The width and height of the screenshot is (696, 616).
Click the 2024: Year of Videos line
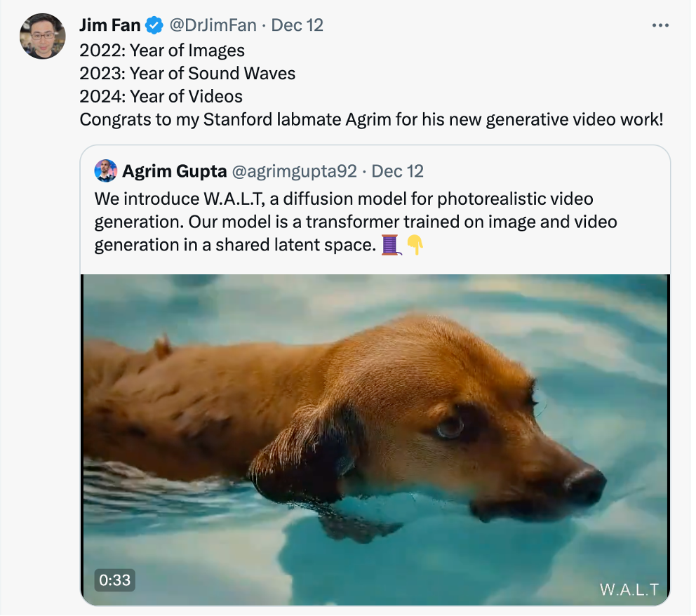tap(161, 96)
